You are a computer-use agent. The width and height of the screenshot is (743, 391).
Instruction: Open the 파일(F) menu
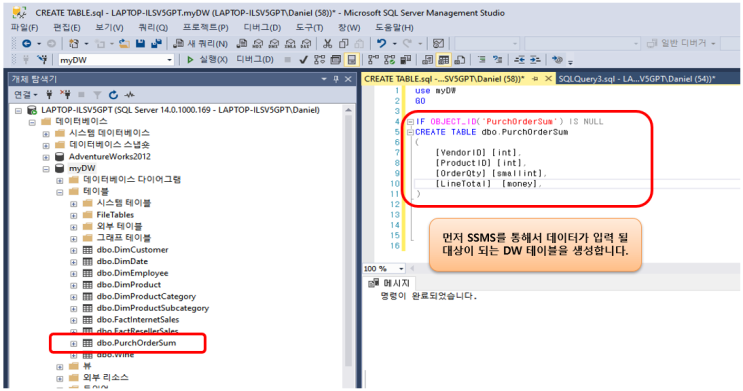pos(24,27)
